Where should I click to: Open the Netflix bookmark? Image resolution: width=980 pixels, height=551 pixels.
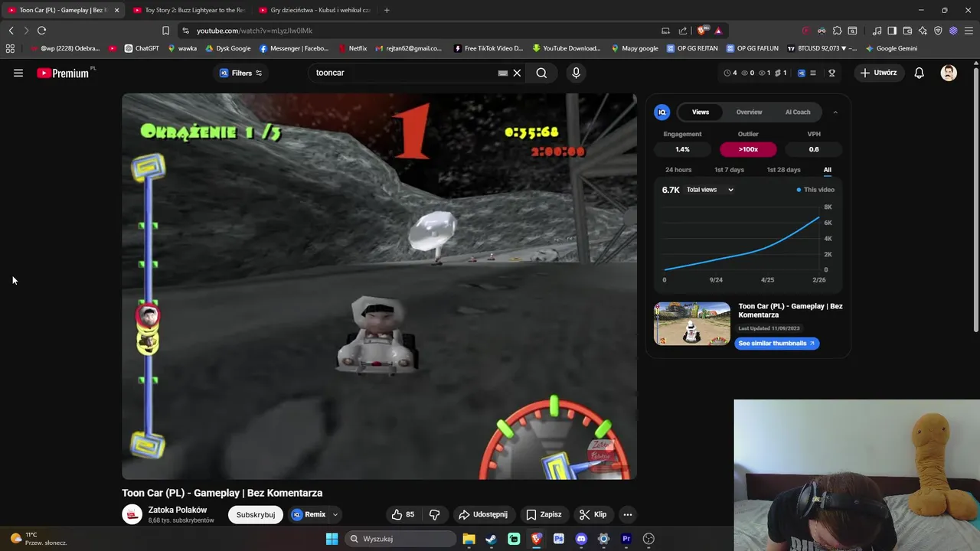click(x=351, y=48)
